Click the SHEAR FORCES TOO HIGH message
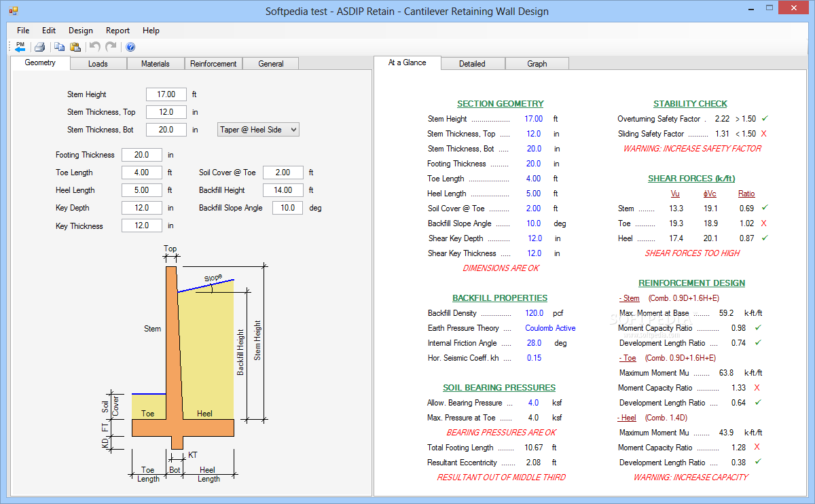 (x=692, y=253)
